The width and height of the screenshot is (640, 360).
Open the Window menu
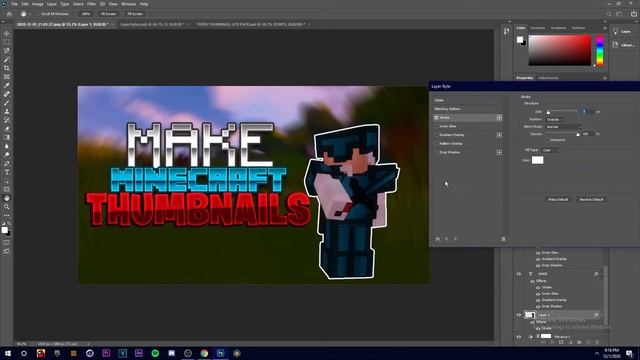(128, 4)
